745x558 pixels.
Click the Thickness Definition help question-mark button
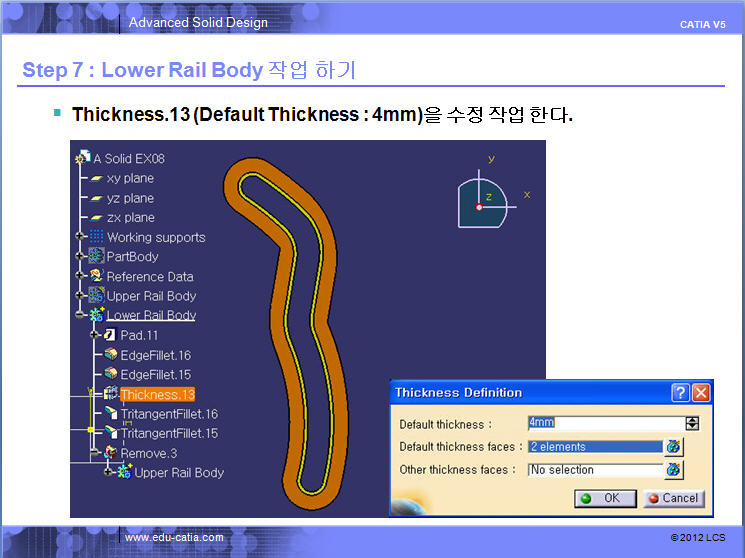click(680, 393)
